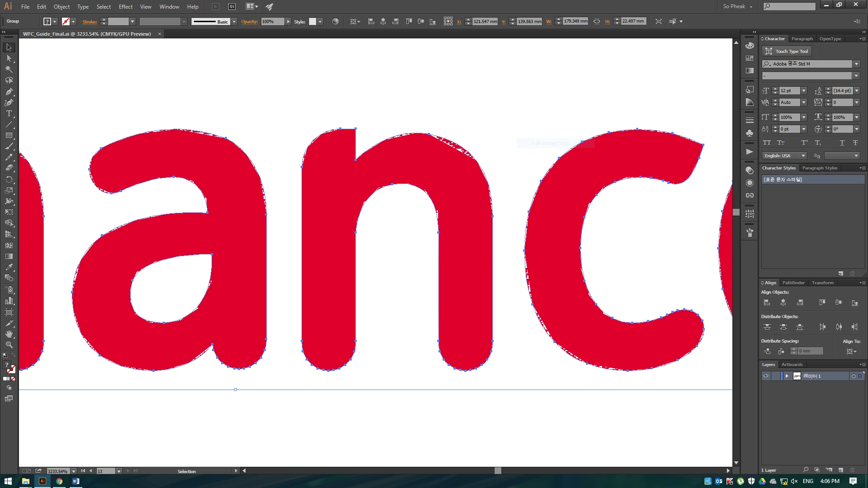Click horizontal align center in Align panel
The height and width of the screenshot is (488, 868).
coord(783,303)
